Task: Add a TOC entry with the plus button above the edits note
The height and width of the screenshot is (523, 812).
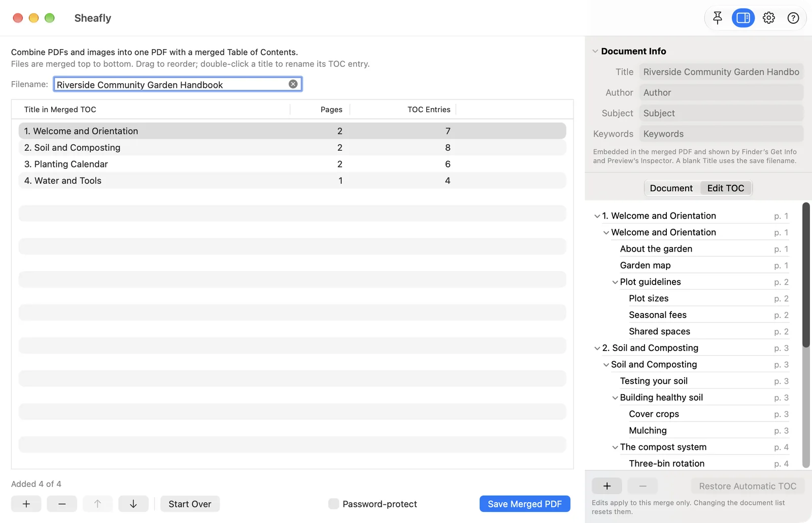Action: tap(607, 486)
